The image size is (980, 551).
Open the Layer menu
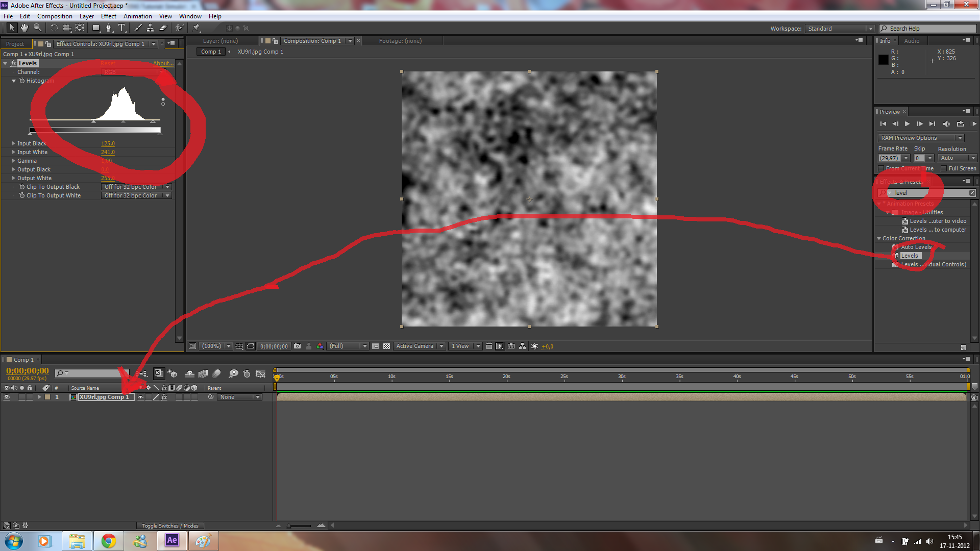87,16
